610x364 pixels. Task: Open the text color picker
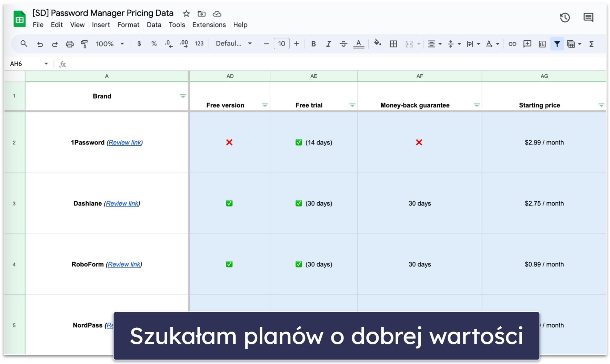(x=359, y=44)
